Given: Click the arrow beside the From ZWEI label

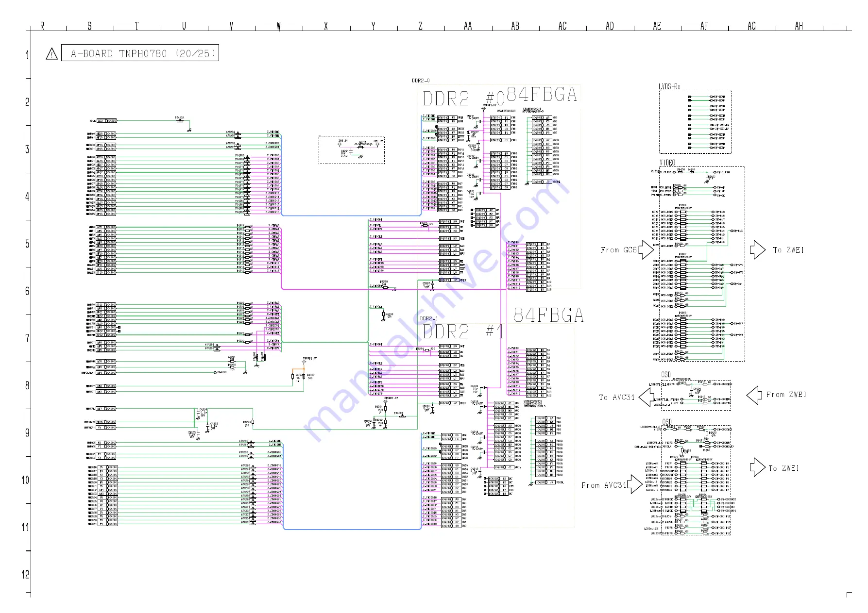Looking at the screenshot, I should coord(754,395).
